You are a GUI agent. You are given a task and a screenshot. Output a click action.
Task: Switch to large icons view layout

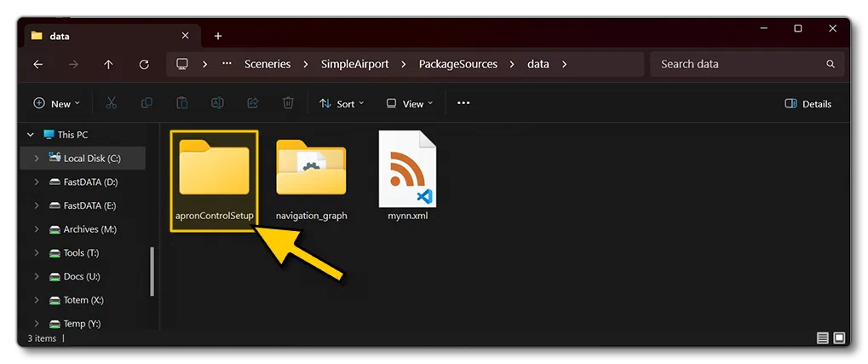pyautogui.click(x=839, y=338)
